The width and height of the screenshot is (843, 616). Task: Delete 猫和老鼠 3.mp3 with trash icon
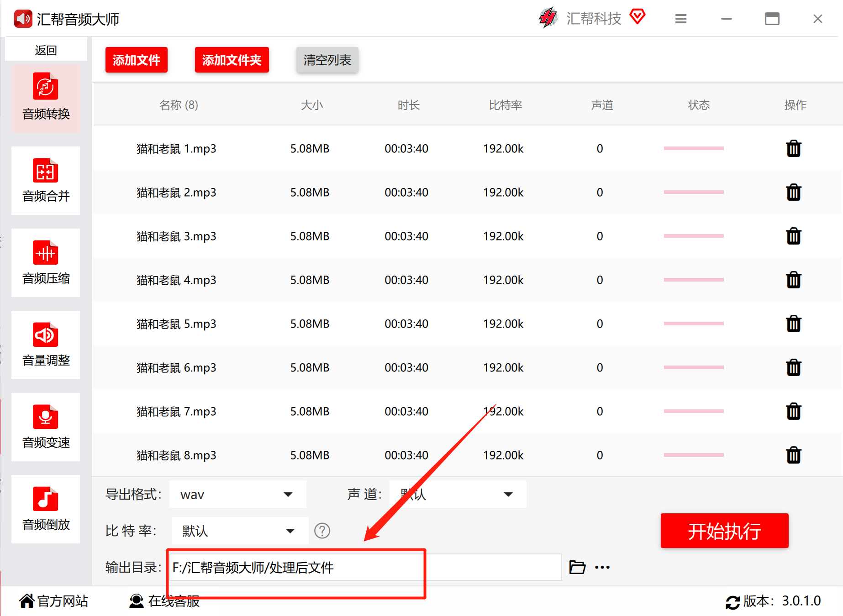pos(794,236)
